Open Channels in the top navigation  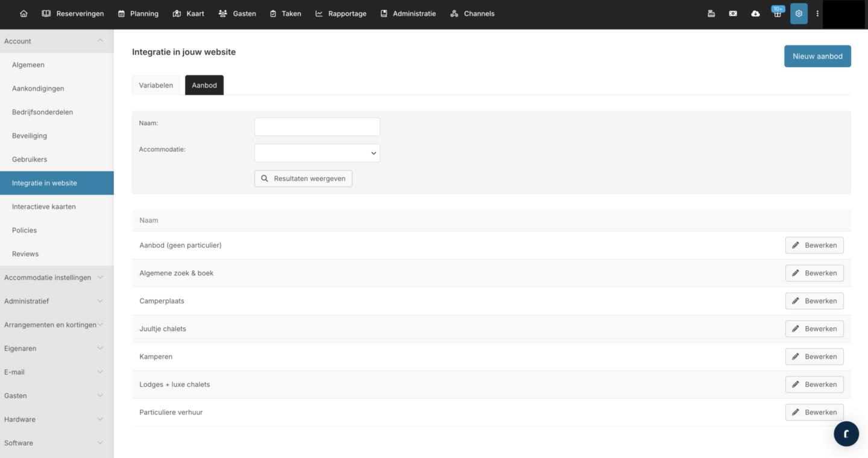pos(472,13)
